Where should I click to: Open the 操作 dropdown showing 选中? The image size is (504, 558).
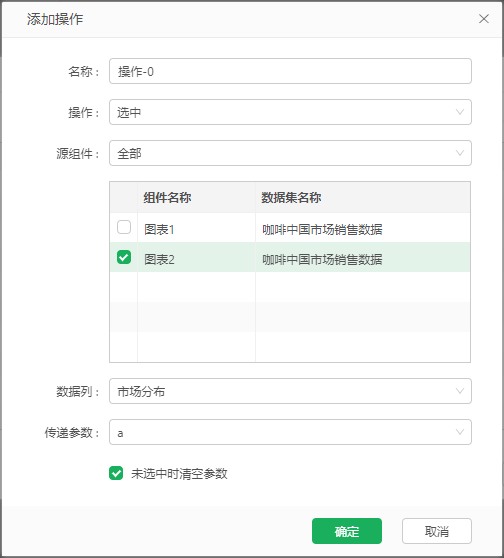point(290,112)
